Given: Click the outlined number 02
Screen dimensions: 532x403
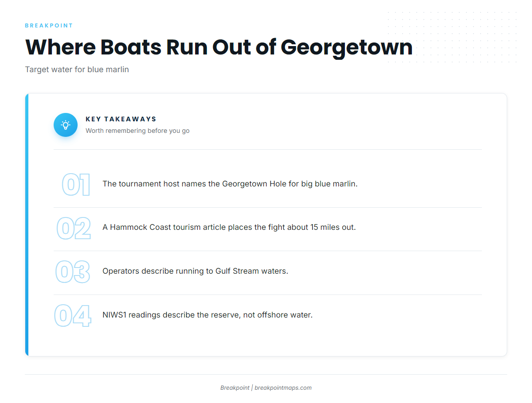Looking at the screenshot, I should [x=74, y=229].
